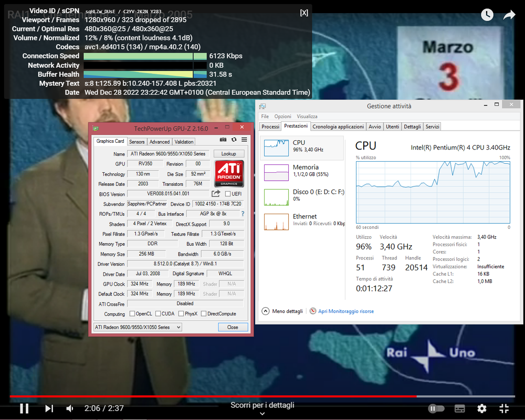Click the Bus Interface question mark
The image size is (525, 420).
click(x=243, y=213)
